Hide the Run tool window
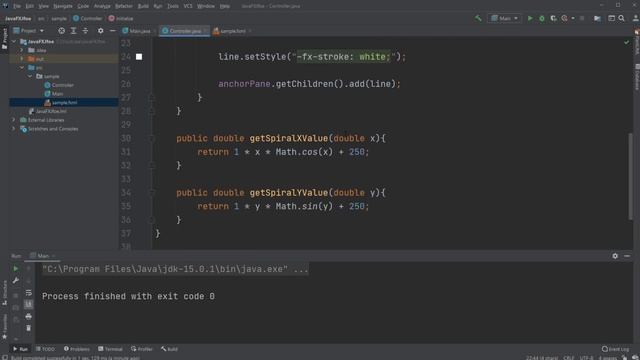This screenshot has width=640, height=360. [x=627, y=256]
